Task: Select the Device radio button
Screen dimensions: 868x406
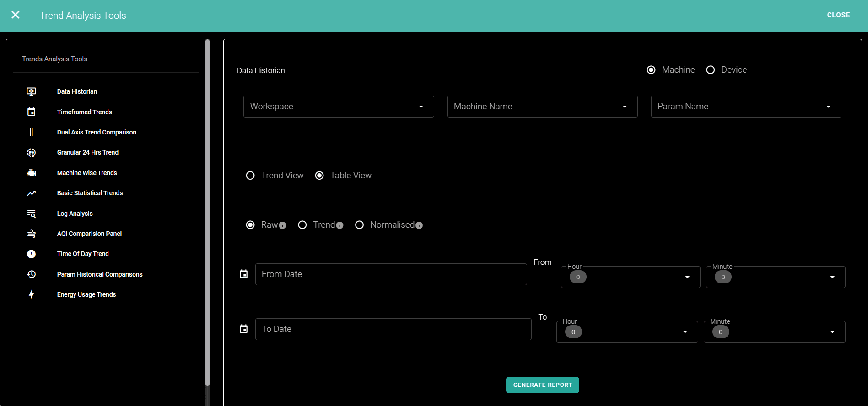Action: pos(711,70)
